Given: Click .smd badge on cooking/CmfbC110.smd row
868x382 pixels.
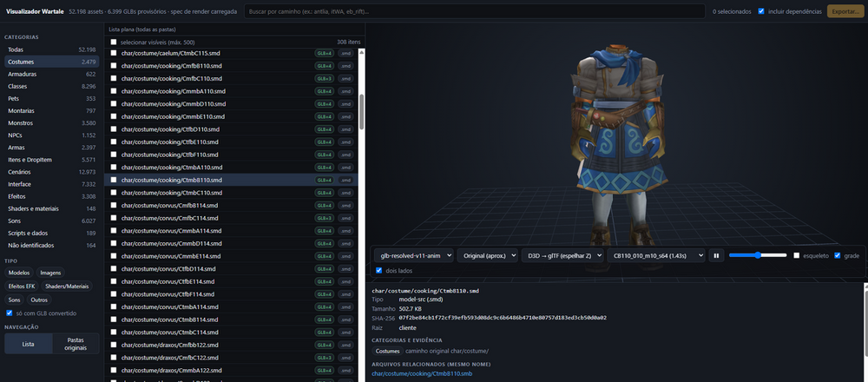Looking at the screenshot, I should 346,79.
